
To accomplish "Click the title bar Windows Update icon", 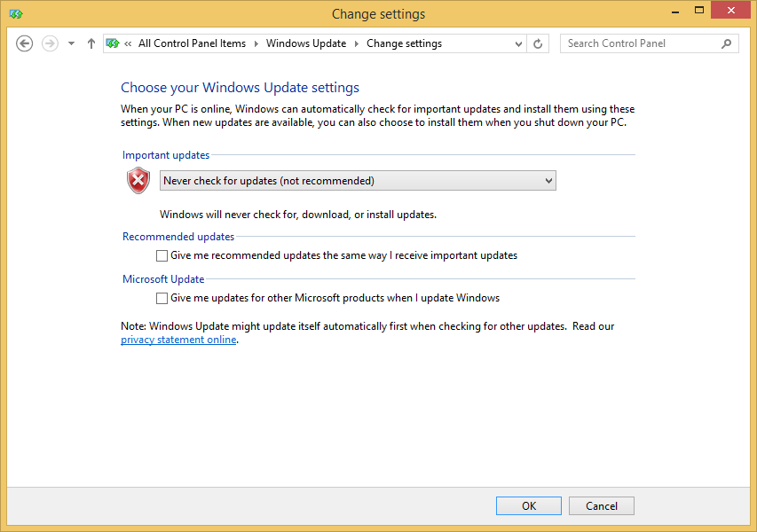I will click(16, 14).
